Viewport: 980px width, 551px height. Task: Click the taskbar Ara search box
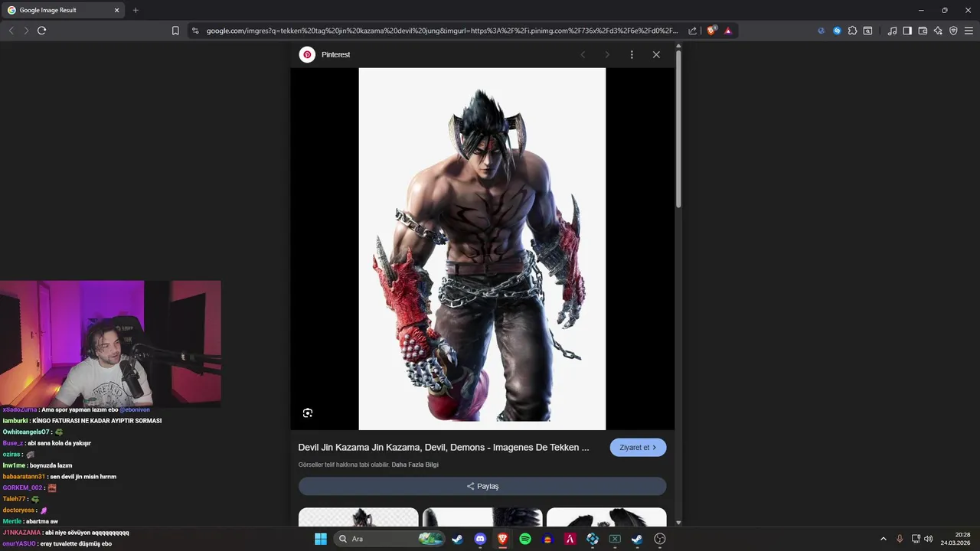[390, 539]
